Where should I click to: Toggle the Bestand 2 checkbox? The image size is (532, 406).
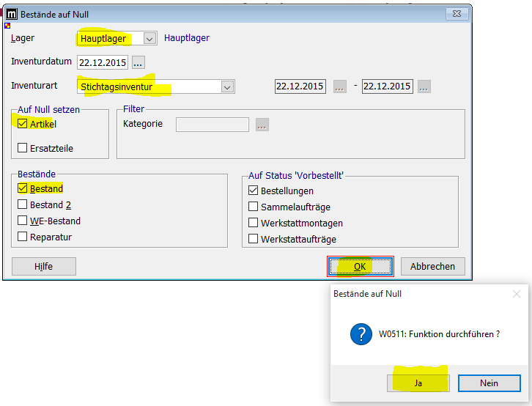pyautogui.click(x=22, y=205)
